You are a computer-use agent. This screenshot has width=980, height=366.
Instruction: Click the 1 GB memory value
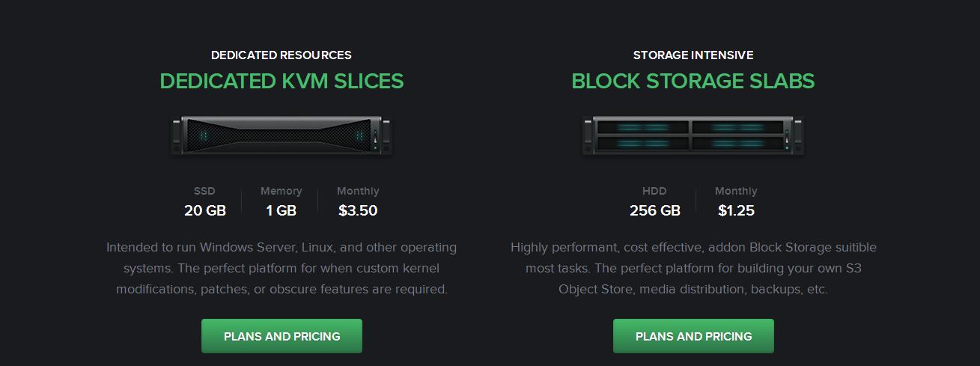(281, 210)
